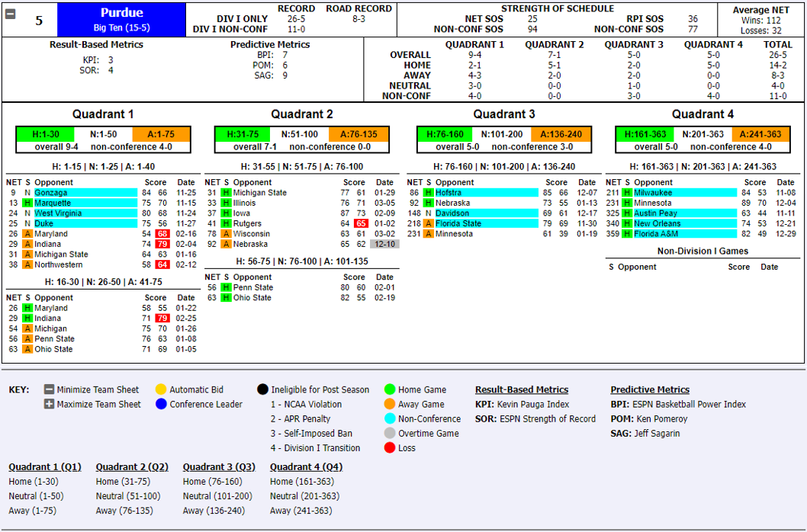Click the black Ineligible for Post Season dot
Image resolution: width=807 pixels, height=532 pixels.
(x=262, y=389)
